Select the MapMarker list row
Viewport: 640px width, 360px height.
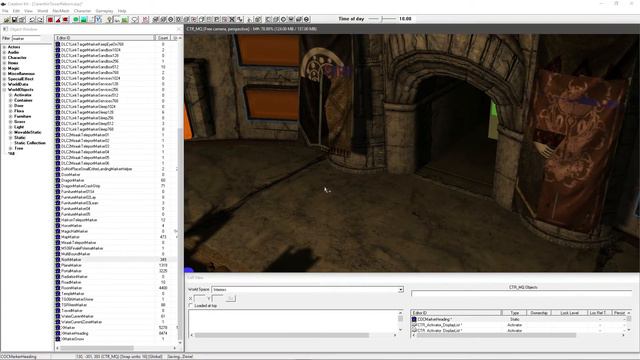[116, 237]
